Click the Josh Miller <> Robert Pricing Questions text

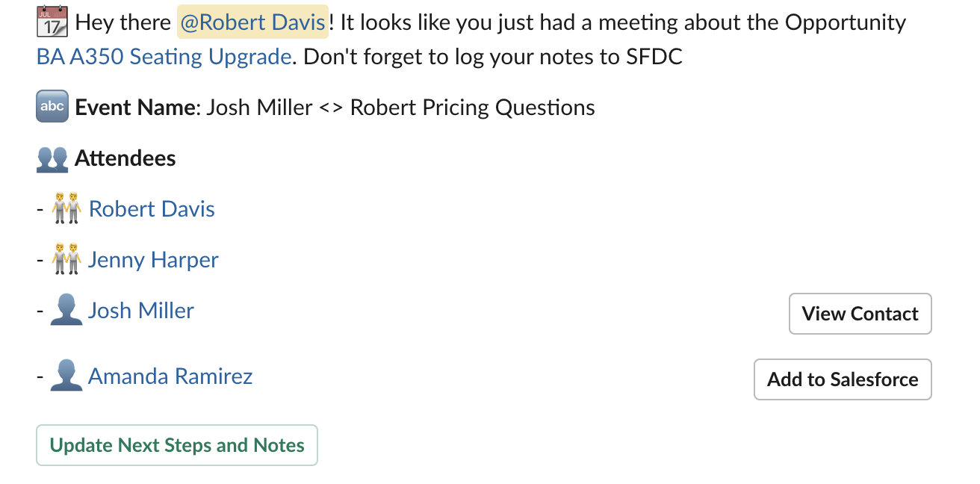click(400, 108)
